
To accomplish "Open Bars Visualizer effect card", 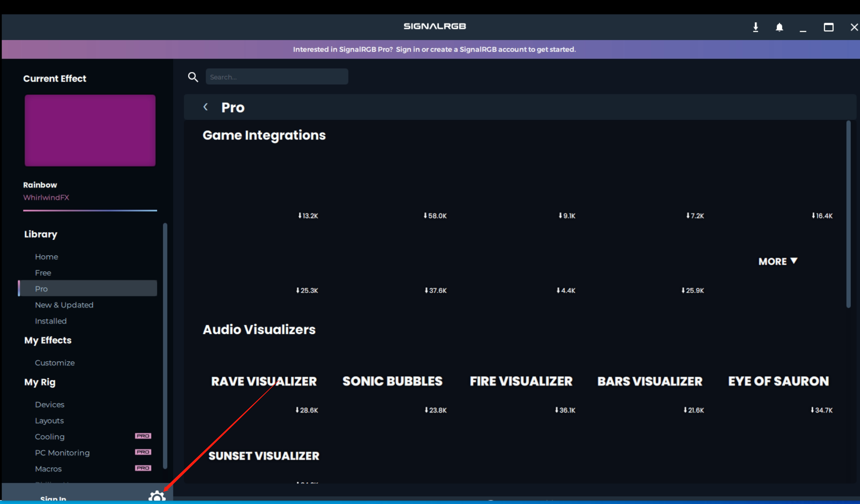I will click(x=650, y=381).
